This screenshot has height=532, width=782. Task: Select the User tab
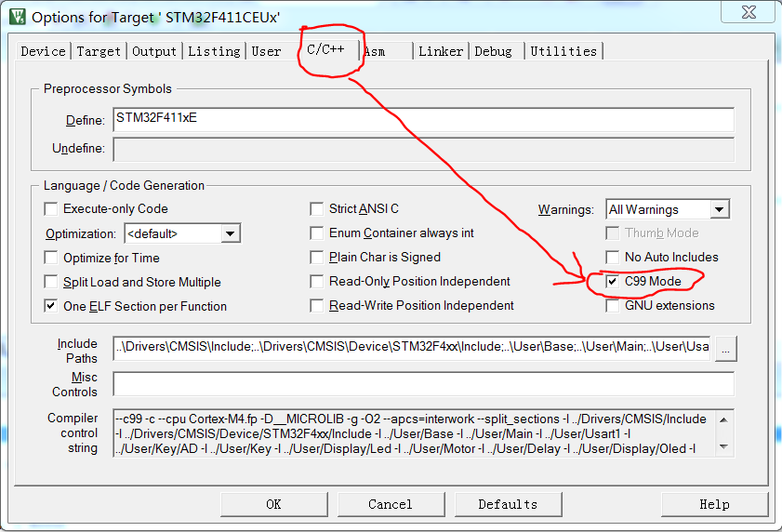(267, 51)
